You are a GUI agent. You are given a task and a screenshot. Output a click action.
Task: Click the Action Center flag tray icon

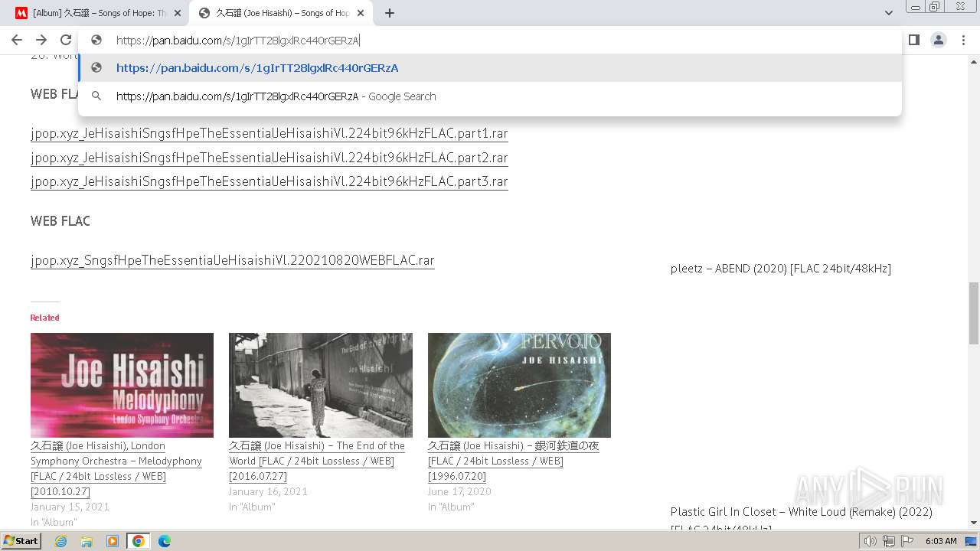pos(907,541)
